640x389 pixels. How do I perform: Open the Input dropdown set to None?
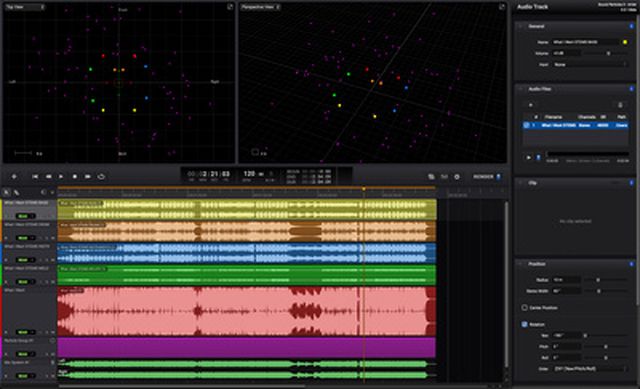(590, 64)
